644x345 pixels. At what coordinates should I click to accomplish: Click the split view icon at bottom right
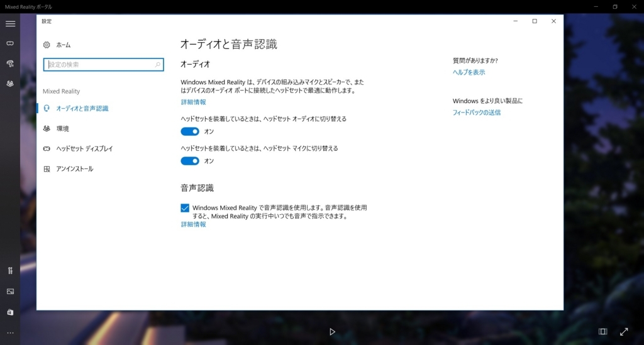(602, 331)
